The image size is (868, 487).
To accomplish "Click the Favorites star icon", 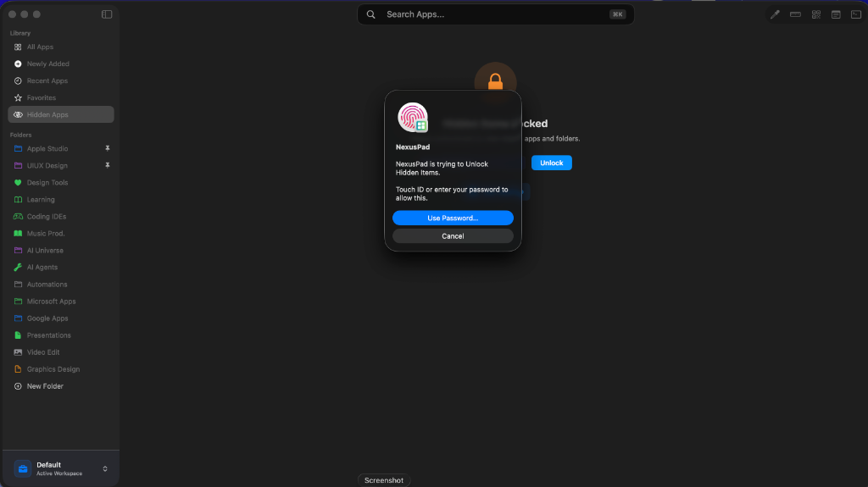I will coord(18,98).
